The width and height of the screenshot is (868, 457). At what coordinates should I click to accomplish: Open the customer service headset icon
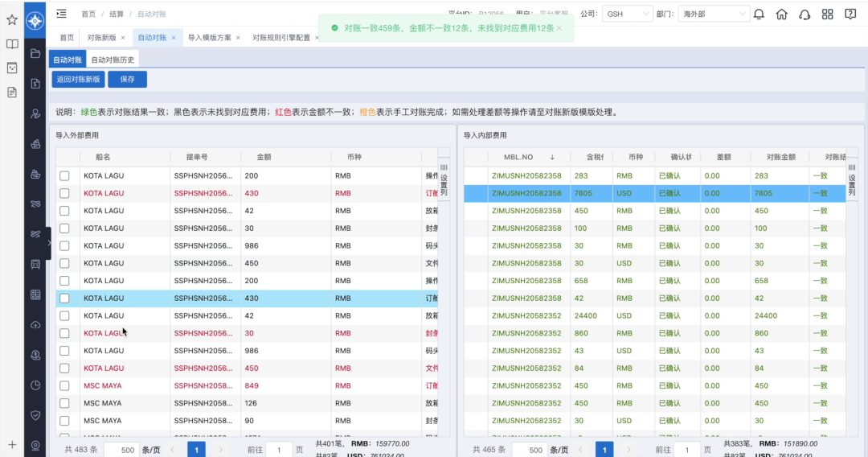805,14
